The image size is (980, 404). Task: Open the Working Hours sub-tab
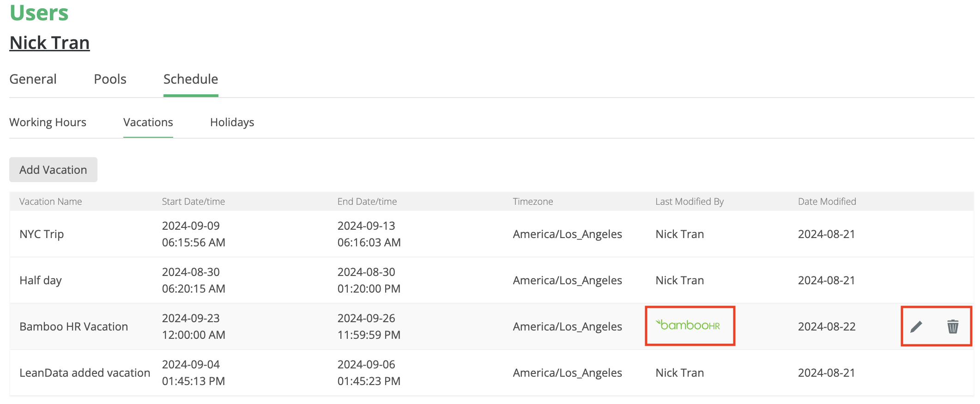click(x=48, y=122)
